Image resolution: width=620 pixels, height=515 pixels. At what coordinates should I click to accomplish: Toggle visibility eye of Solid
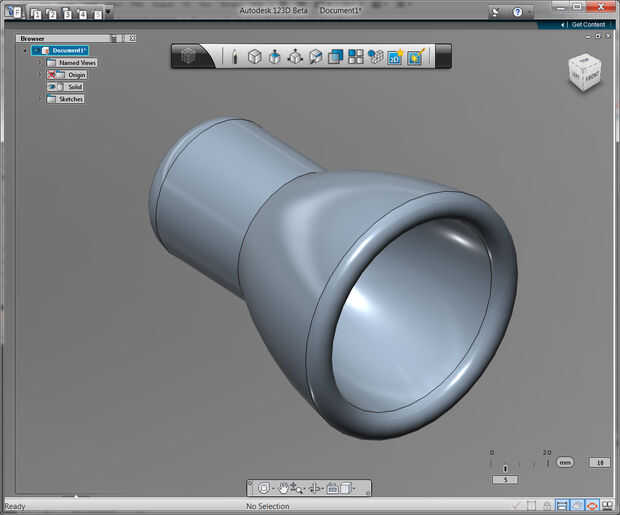click(52, 87)
